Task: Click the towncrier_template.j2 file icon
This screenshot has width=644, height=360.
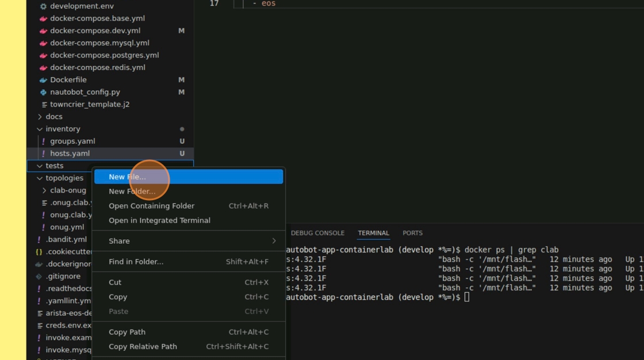Action: coord(44,105)
